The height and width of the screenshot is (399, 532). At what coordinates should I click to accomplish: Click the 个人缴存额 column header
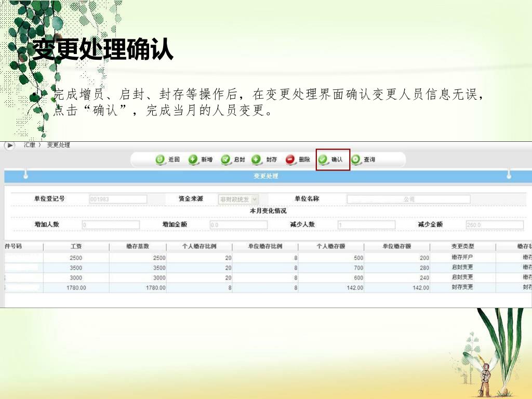pos(331,246)
